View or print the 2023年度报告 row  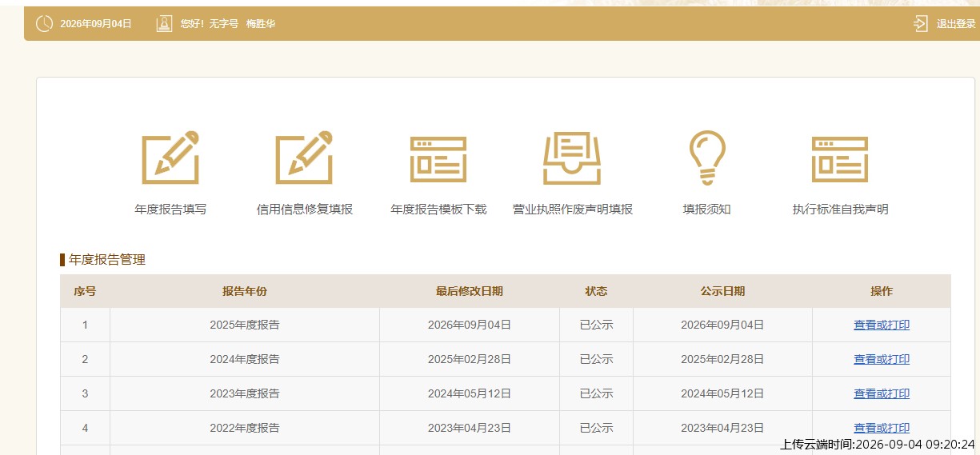click(x=882, y=394)
